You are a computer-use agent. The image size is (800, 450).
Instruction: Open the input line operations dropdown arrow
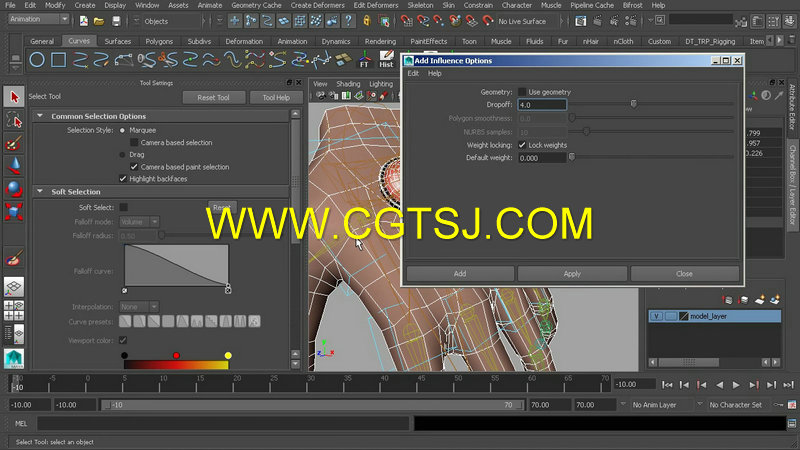pyautogui.click(x=651, y=21)
